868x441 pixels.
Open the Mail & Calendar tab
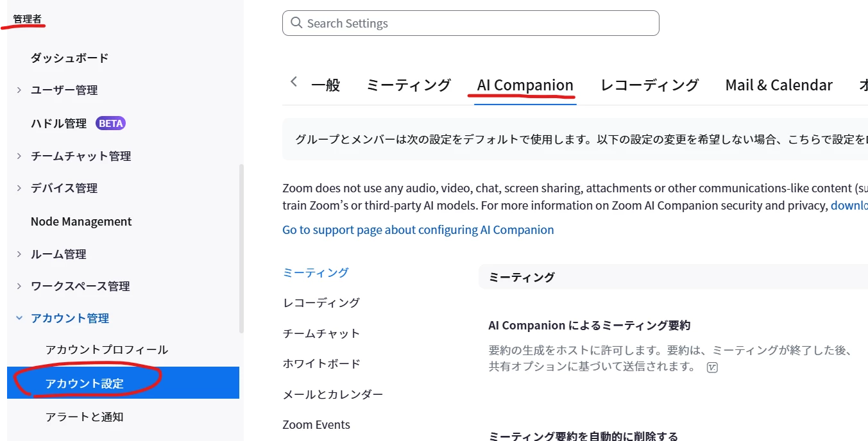pos(779,85)
